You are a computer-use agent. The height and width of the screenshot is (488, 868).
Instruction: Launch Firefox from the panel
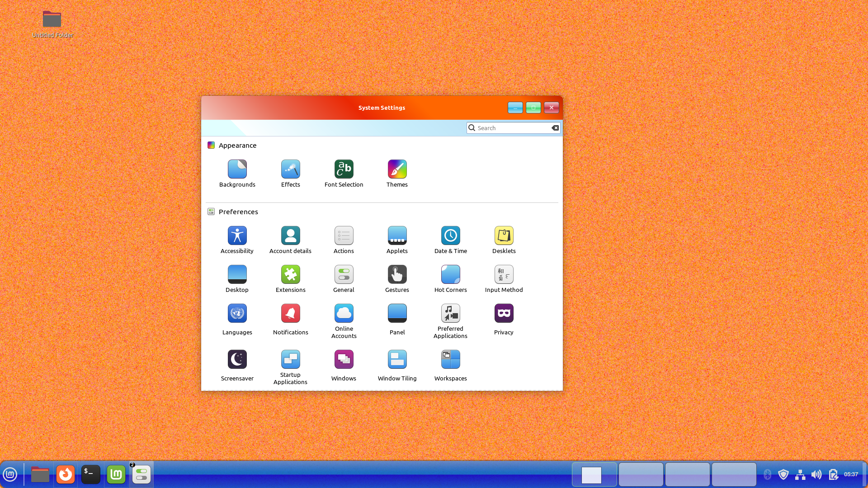66,474
